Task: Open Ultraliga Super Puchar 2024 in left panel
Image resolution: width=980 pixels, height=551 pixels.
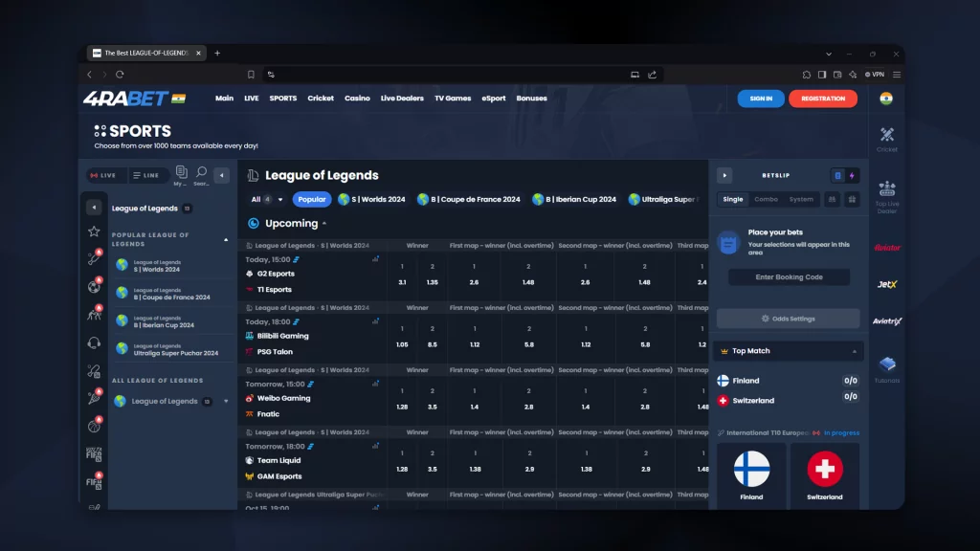Action: pos(172,349)
